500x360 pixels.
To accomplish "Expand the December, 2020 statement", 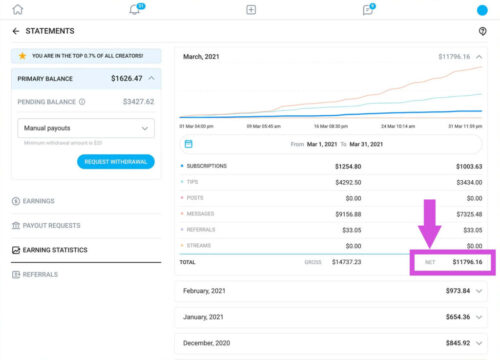I will 479,343.
